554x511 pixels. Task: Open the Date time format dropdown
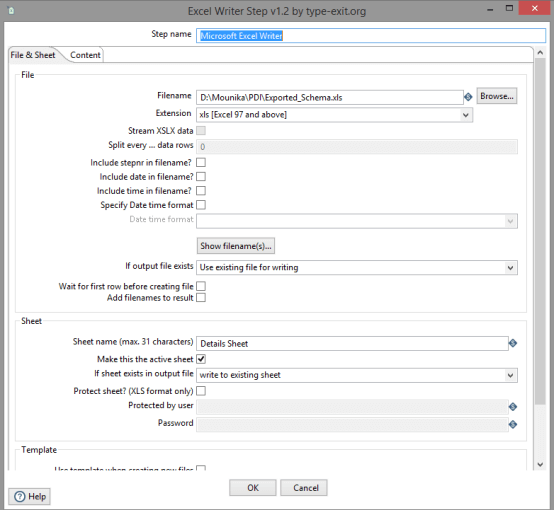pyautogui.click(x=510, y=221)
